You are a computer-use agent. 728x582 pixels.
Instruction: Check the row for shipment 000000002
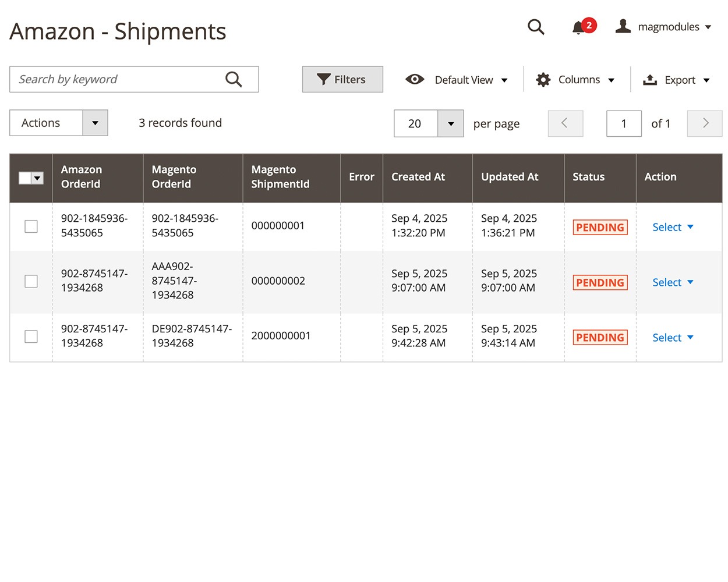pyautogui.click(x=31, y=282)
